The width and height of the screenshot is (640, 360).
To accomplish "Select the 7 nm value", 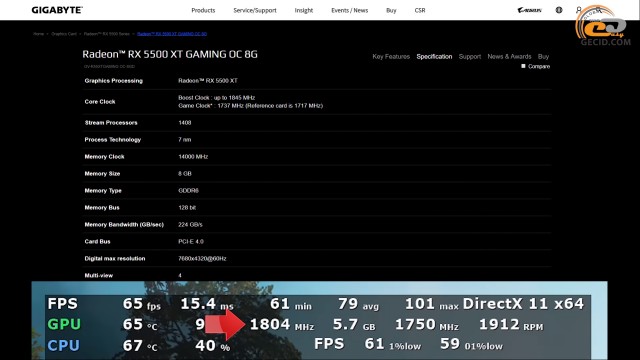I will 184,140.
